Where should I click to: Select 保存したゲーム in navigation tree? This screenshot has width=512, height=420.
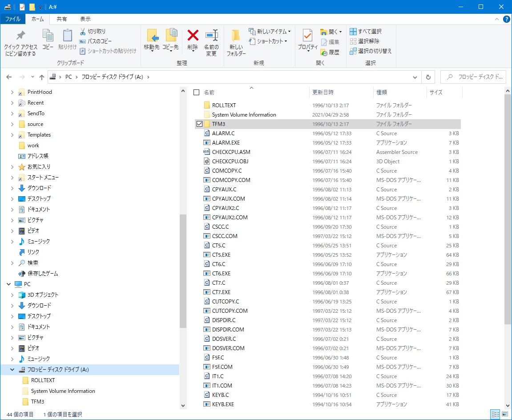click(x=42, y=274)
